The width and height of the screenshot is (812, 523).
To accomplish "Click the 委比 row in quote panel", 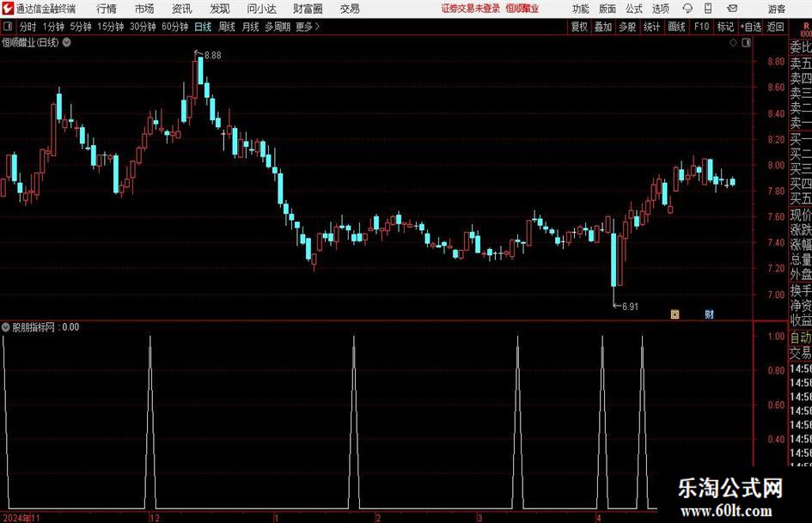I will 801,47.
